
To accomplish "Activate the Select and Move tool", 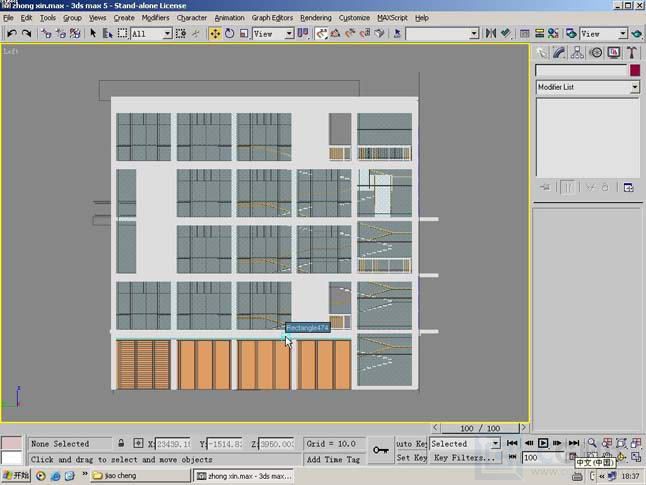I will coord(215,33).
